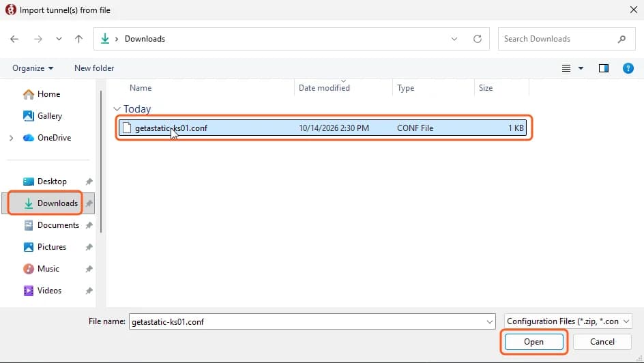Screen dimensions: 644x363
Task: Click pin icon next to Videos
Action: click(x=89, y=290)
